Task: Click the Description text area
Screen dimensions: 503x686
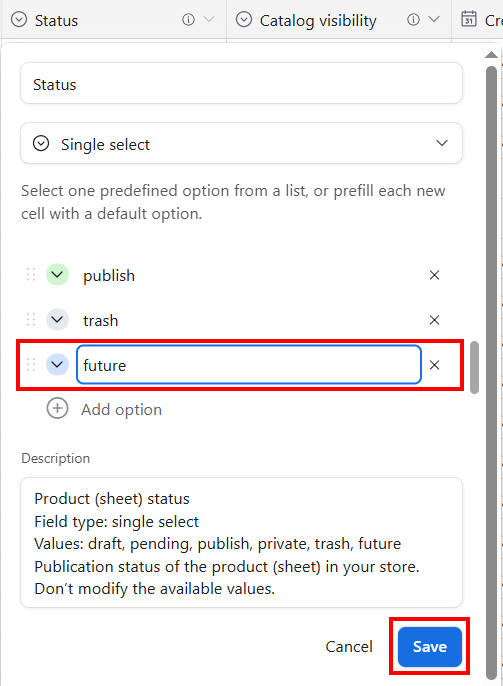Action: point(241,542)
